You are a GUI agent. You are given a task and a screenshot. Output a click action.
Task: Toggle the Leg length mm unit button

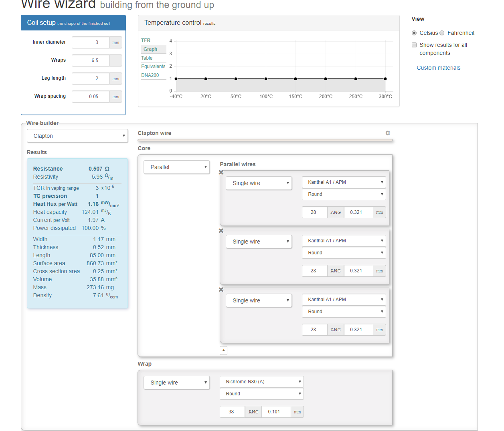[116, 79]
